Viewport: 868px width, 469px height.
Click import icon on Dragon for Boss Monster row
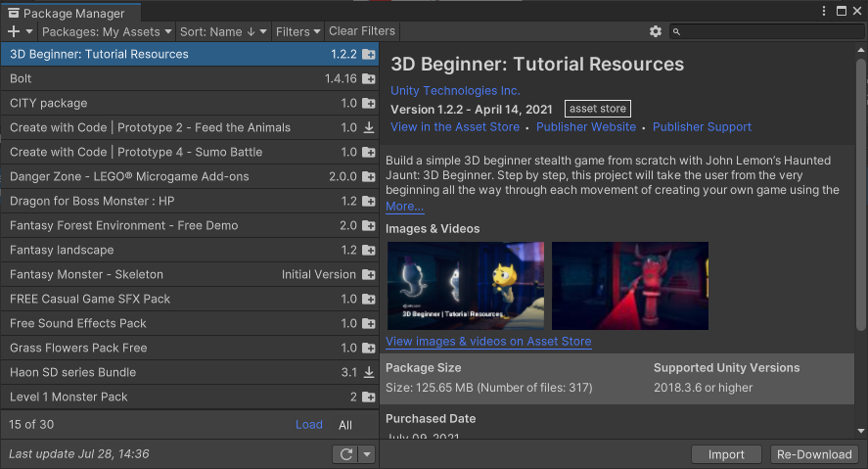point(369,201)
